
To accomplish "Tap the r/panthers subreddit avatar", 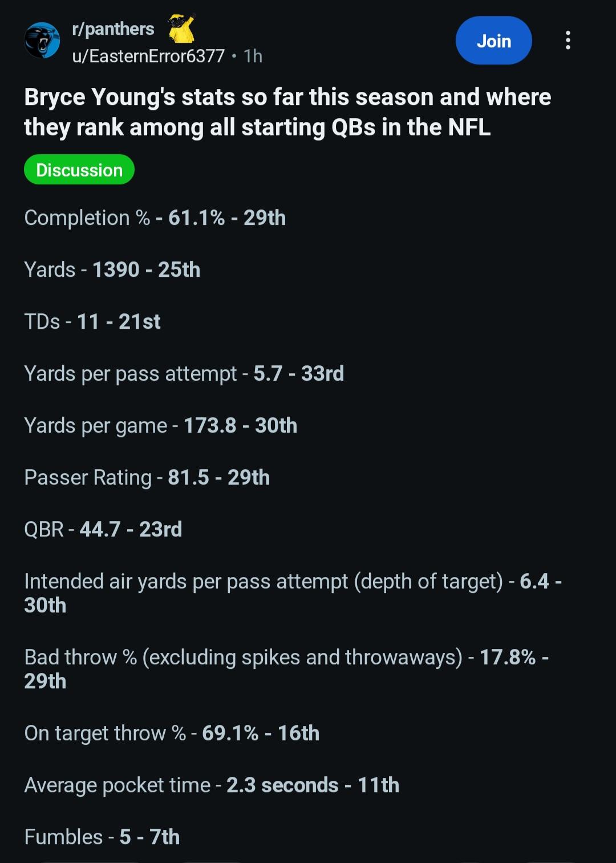I will (x=42, y=41).
